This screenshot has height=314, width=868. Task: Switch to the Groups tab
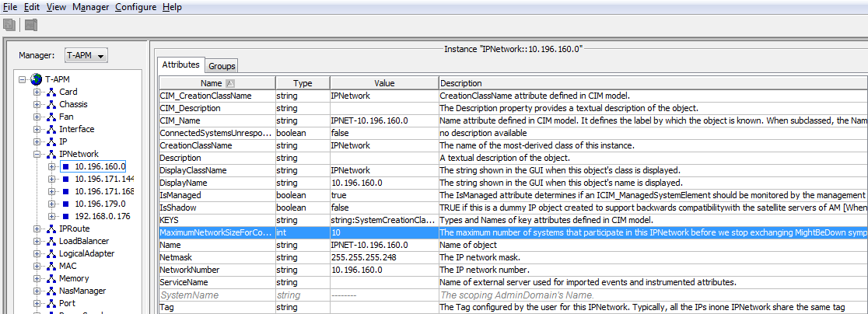click(222, 66)
